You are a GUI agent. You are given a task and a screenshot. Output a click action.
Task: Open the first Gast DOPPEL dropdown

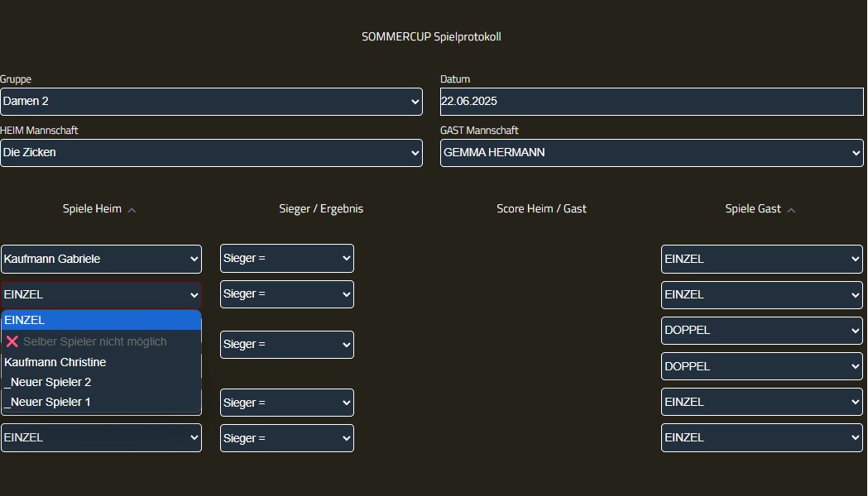click(x=762, y=330)
